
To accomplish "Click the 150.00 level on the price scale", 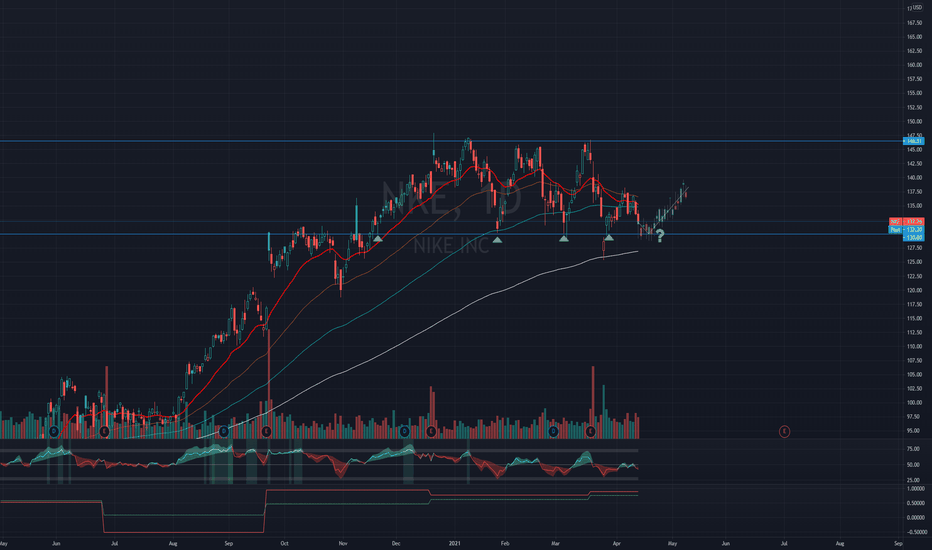I will tap(914, 121).
